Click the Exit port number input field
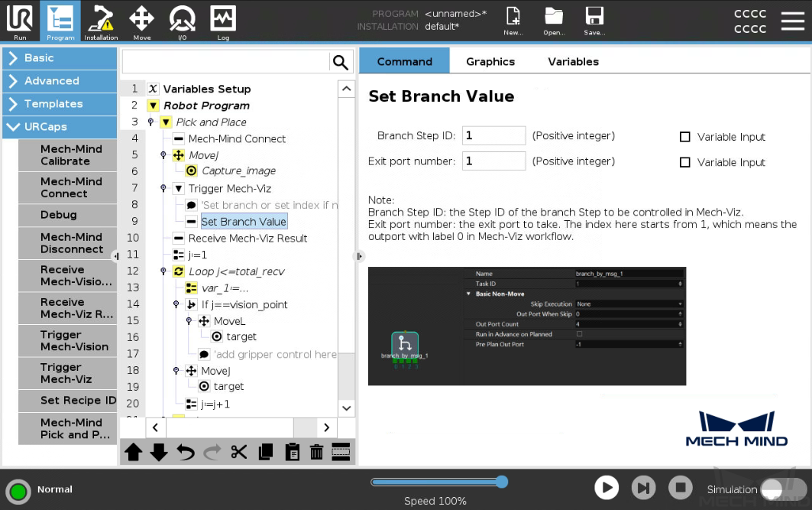This screenshot has width=812, height=510. (493, 161)
